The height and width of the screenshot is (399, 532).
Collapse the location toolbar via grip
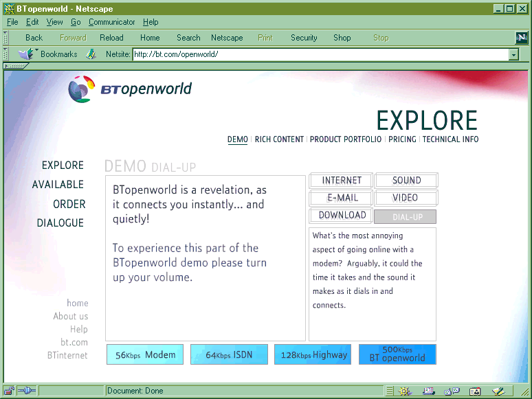[5, 54]
